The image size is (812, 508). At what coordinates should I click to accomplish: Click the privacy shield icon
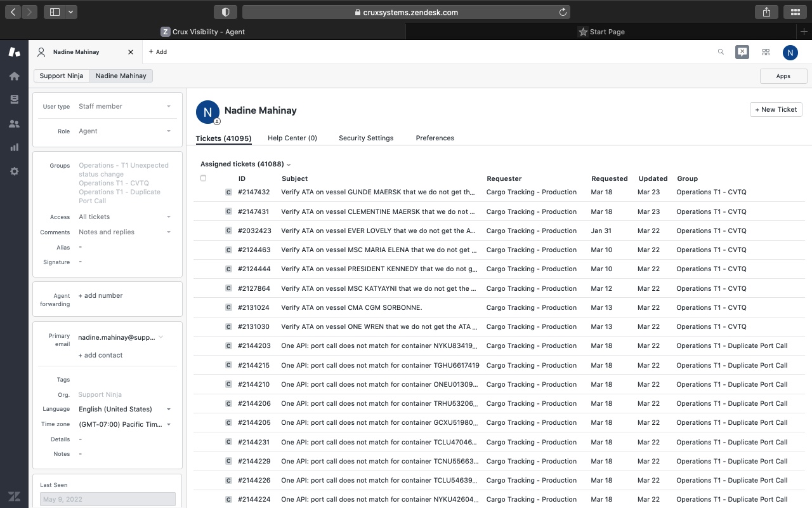click(x=225, y=12)
